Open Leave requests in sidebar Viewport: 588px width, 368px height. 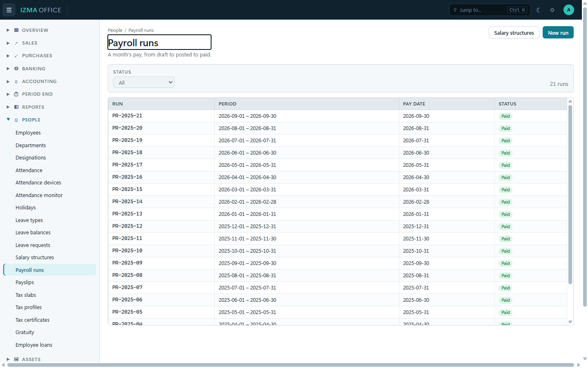(x=49, y=245)
